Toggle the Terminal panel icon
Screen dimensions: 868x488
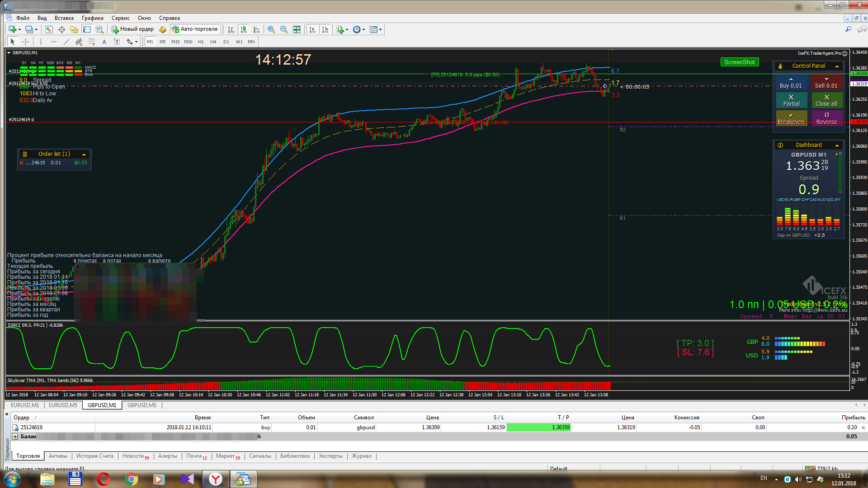click(87, 29)
